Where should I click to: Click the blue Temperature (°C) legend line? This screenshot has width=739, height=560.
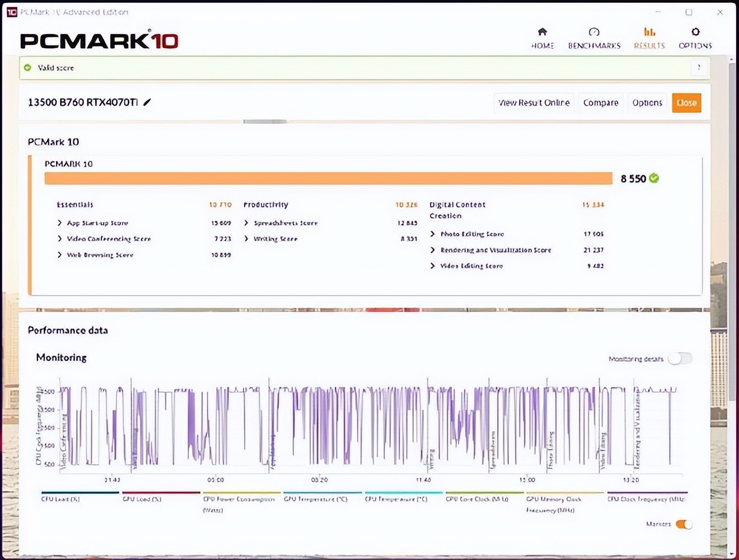tap(322, 493)
